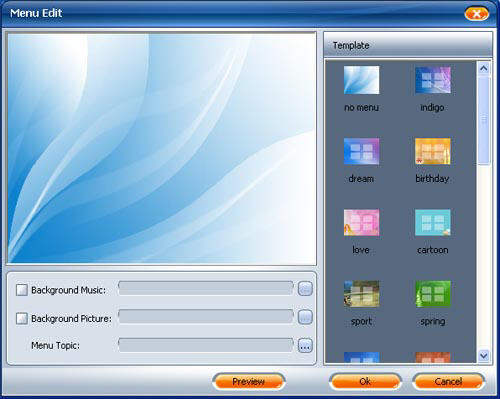This screenshot has width=500, height=399.
Task: Apply the love template thumbnail
Action: point(361,223)
